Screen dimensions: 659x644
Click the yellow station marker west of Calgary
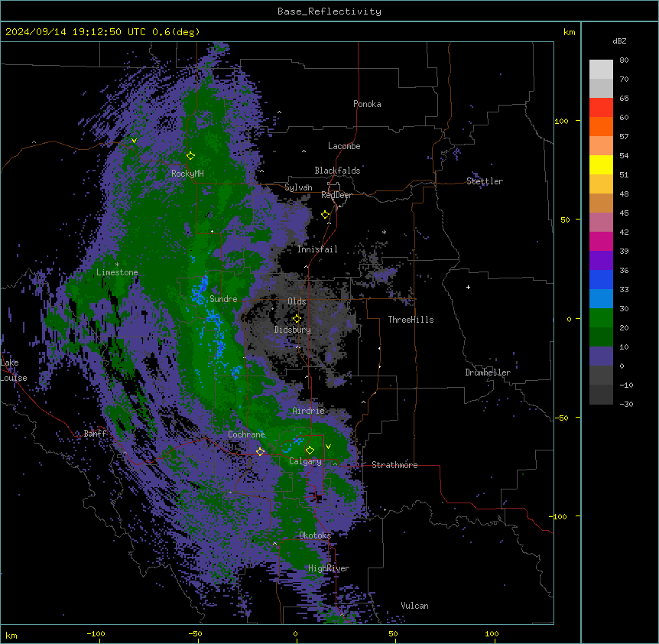pos(260,452)
